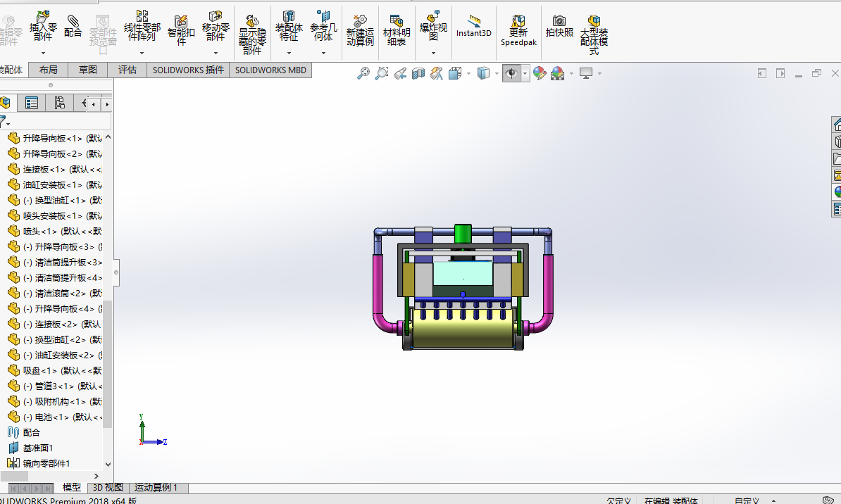Click left arrow of manager tab scroller
Viewport: 841px width, 504px height.
click(94, 104)
